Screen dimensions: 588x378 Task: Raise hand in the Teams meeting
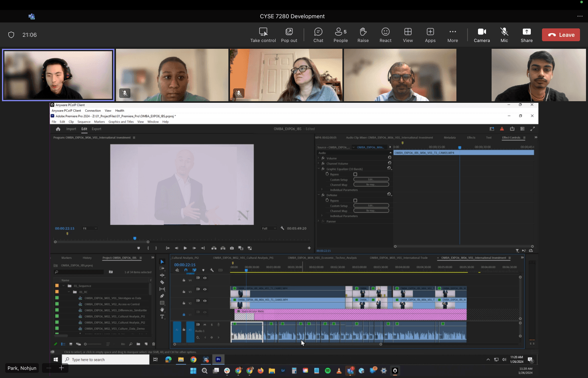pyautogui.click(x=363, y=35)
